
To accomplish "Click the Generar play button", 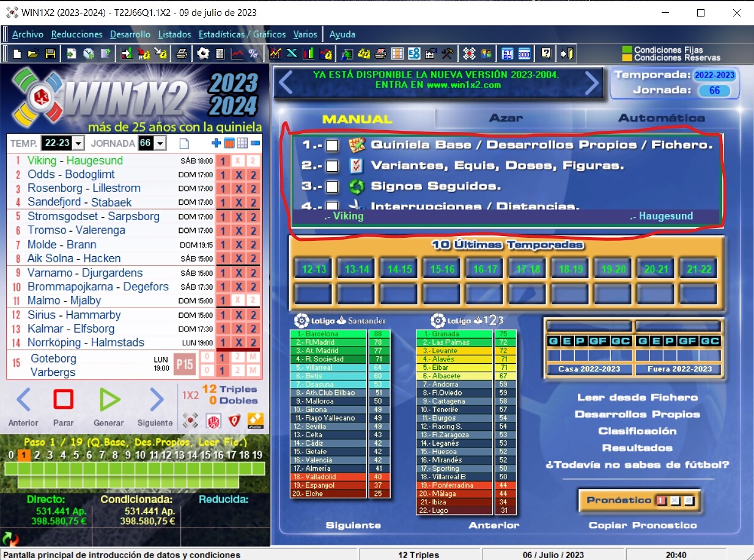I will (110, 400).
